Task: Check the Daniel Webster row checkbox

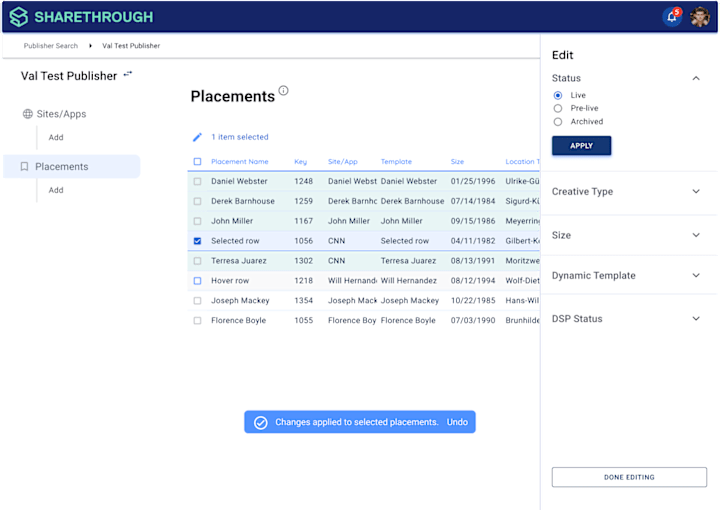Action: [x=197, y=181]
